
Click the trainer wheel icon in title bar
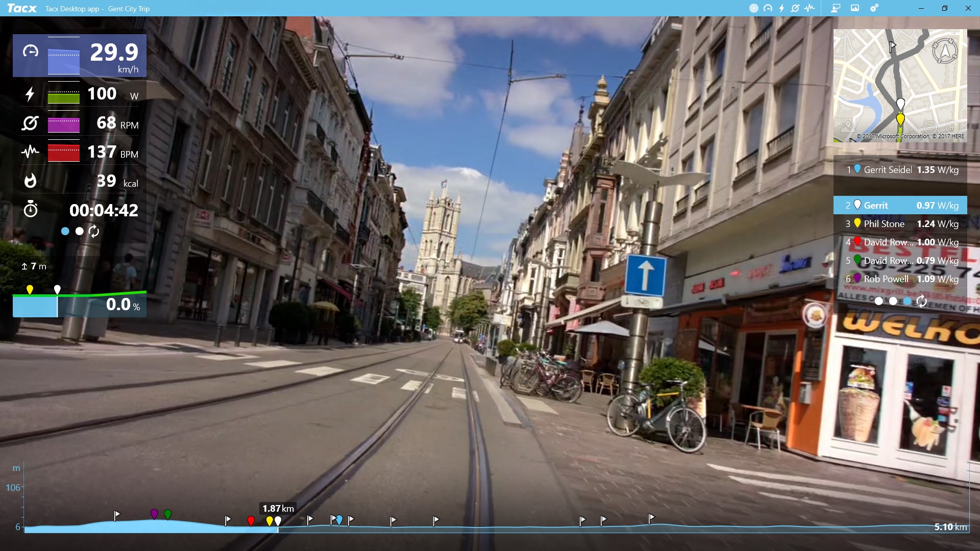pos(754,8)
